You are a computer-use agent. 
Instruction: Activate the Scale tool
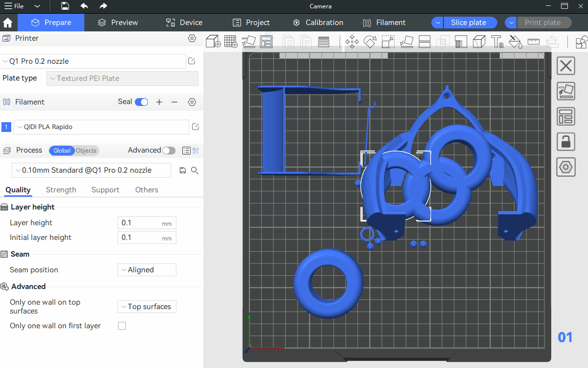388,42
